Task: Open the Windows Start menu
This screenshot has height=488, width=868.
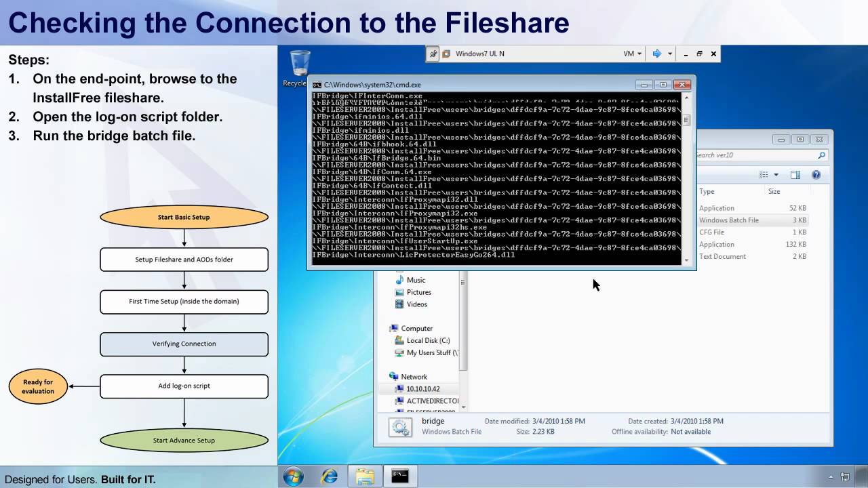Action: (x=294, y=476)
